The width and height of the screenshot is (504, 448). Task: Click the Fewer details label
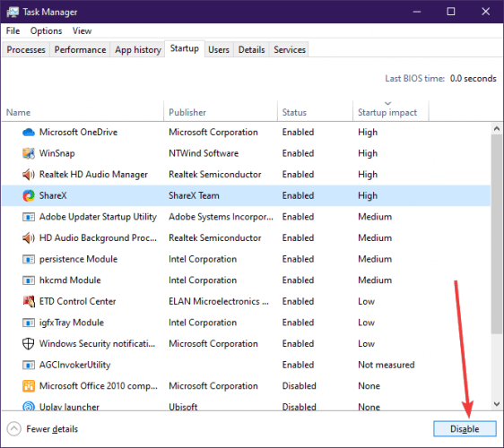[x=52, y=429]
